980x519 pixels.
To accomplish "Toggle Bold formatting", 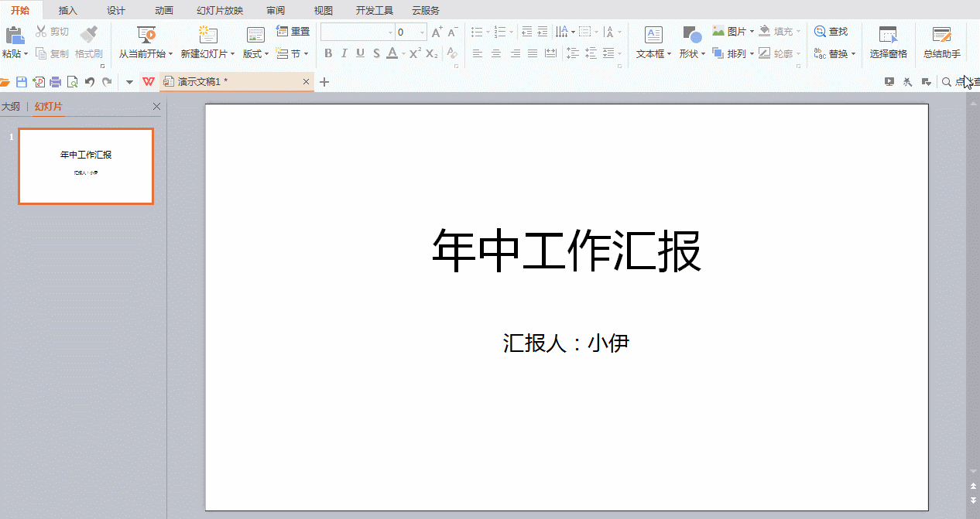I will click(x=328, y=53).
